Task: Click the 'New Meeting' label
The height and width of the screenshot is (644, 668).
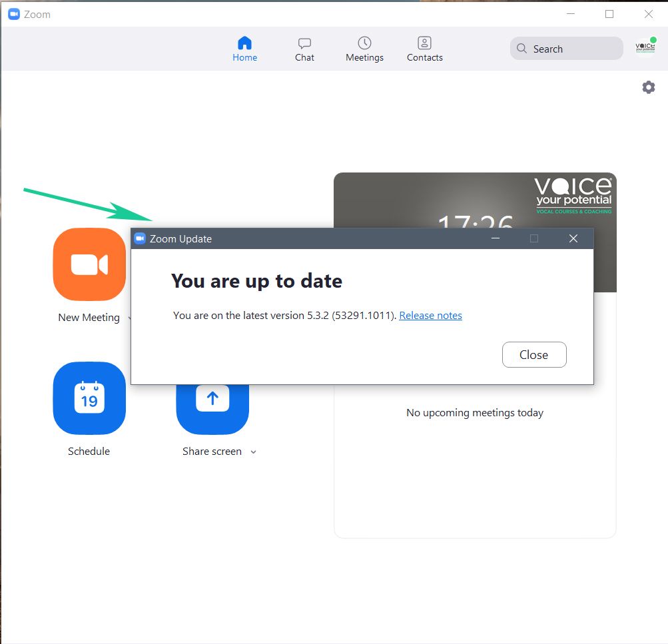Action: (89, 317)
